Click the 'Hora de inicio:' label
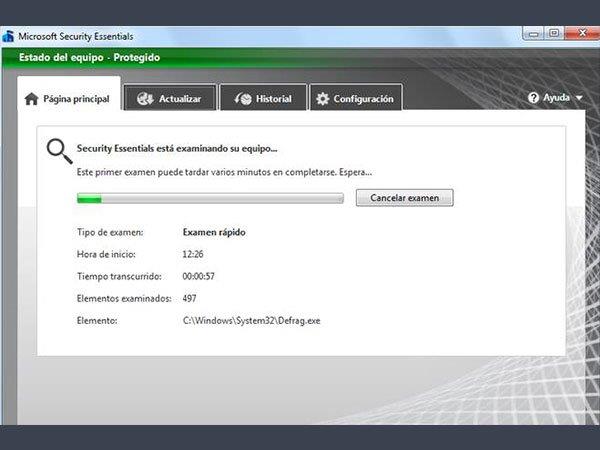Screen dimensions: 600x450 [x=106, y=254]
